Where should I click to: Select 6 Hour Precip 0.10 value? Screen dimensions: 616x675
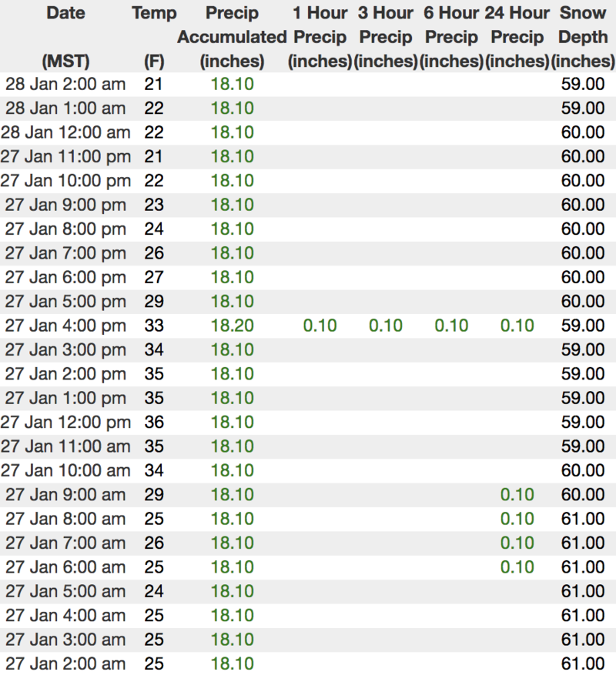[x=451, y=326]
